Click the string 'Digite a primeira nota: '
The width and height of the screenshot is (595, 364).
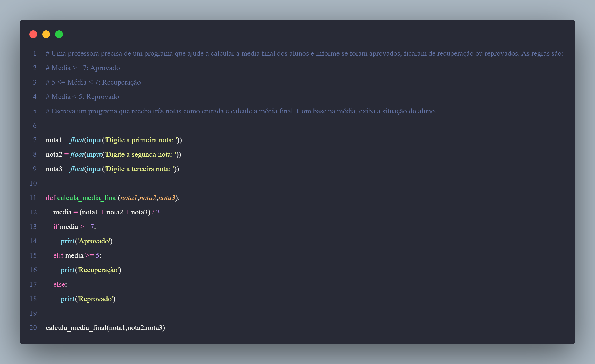click(141, 140)
